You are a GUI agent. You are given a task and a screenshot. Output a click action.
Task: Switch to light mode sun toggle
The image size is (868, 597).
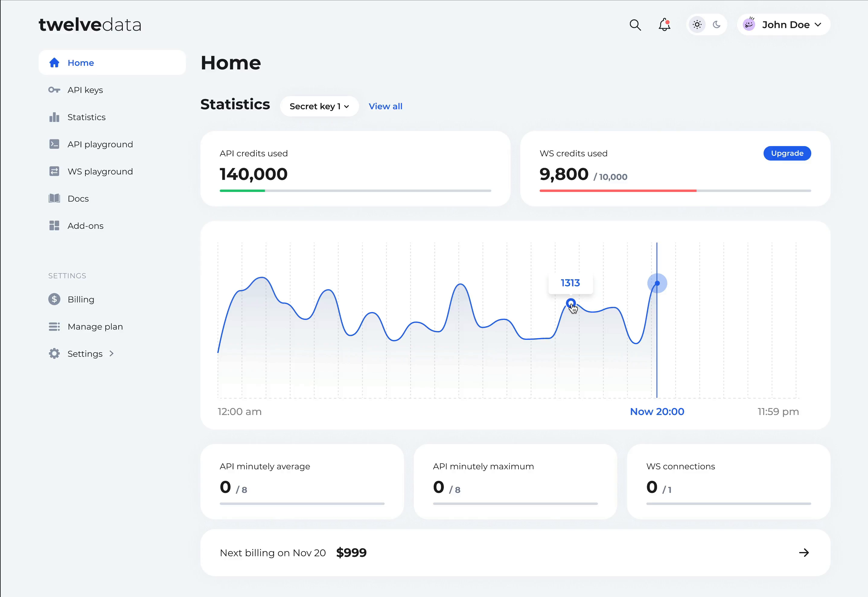click(697, 25)
